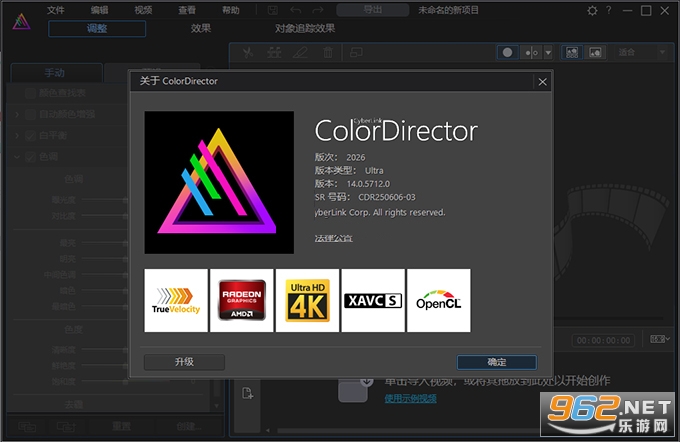
Task: Select the split compare view mode
Action: pyautogui.click(x=531, y=52)
